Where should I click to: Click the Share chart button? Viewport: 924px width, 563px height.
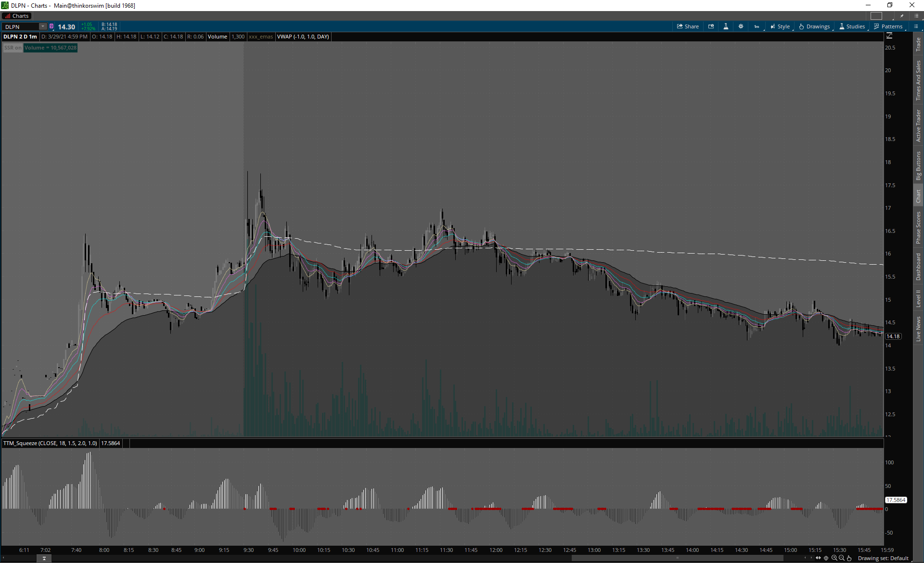tap(688, 26)
